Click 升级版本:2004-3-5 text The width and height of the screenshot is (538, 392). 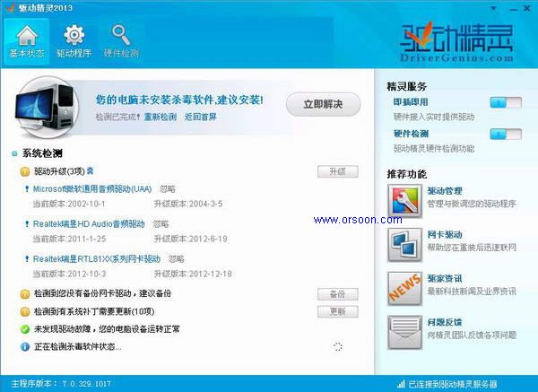[188, 204]
